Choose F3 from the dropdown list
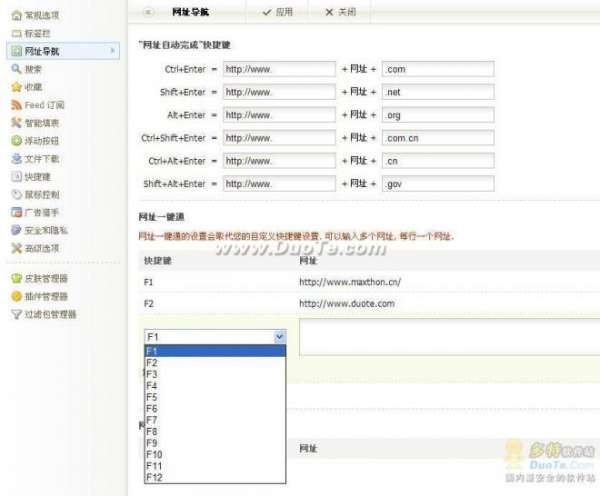The width and height of the screenshot is (600, 496). point(215,374)
